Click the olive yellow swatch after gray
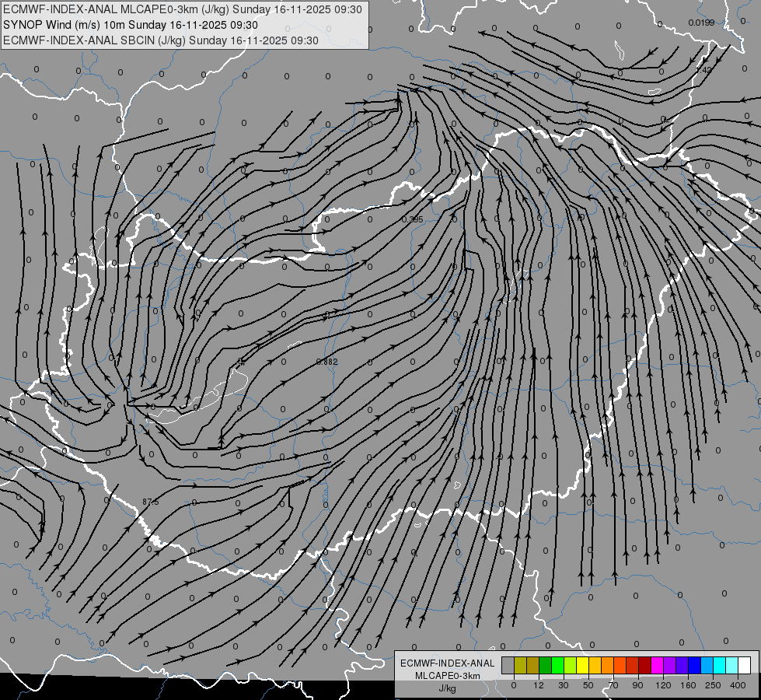Viewport: 761px width, 700px height. (520, 665)
